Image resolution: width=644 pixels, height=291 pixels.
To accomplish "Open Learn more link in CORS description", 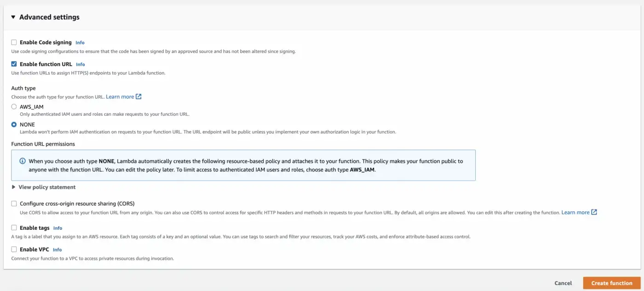I will click(x=575, y=212).
